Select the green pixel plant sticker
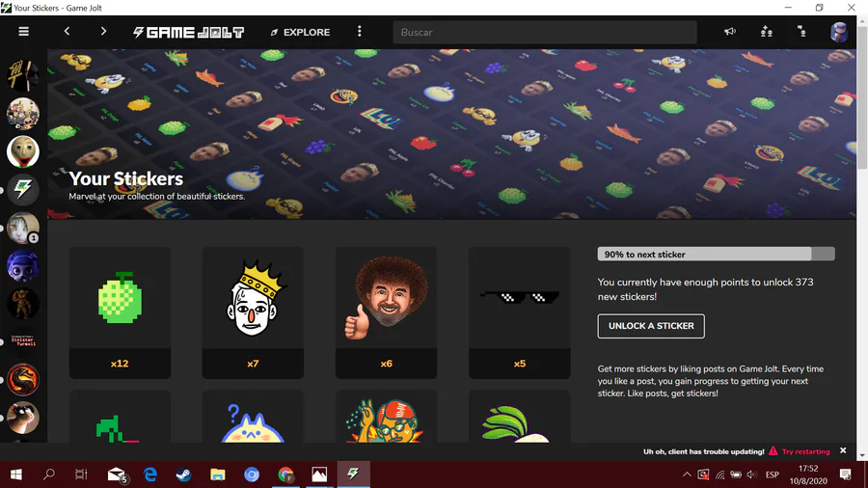Viewport: 868px width, 488px height. coord(120,416)
